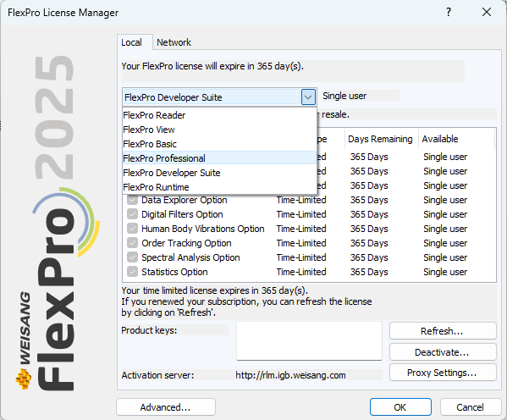Click the Cancel button
Viewport: 507px width, 420px height.
(470, 407)
